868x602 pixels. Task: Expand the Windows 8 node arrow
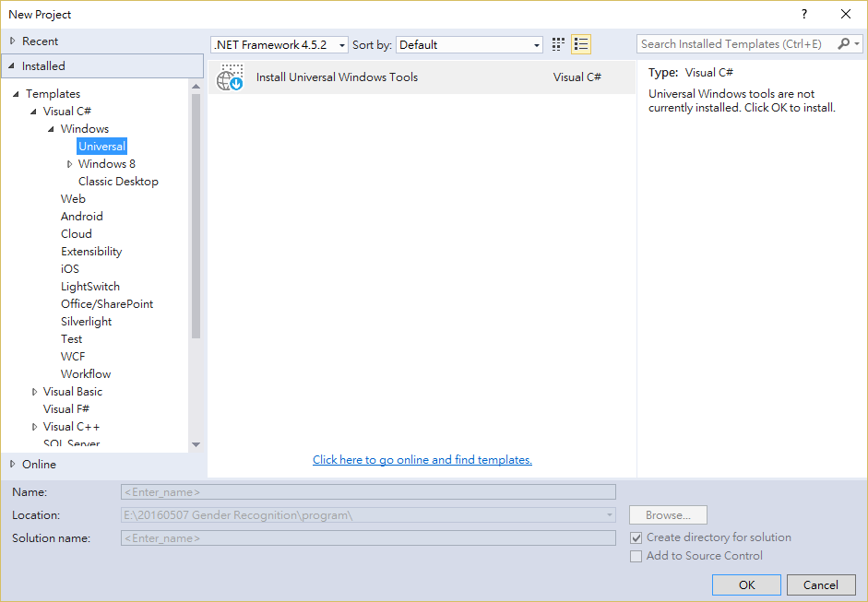70,164
